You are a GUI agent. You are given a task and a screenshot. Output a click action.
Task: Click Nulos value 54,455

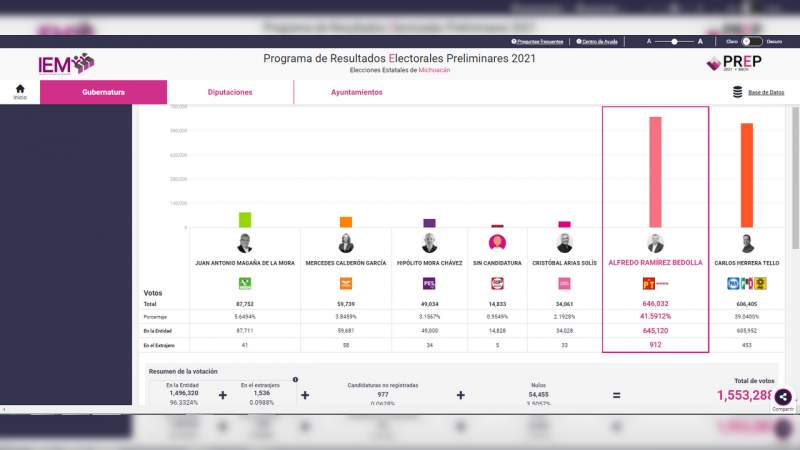tap(539, 394)
